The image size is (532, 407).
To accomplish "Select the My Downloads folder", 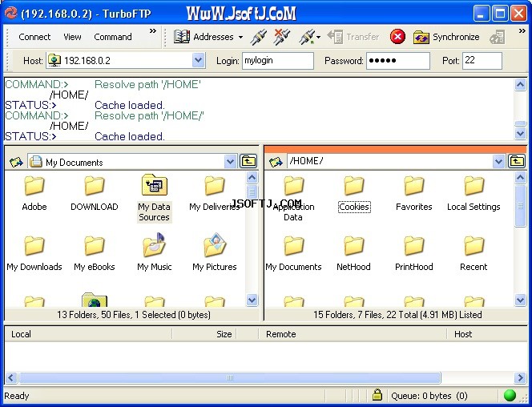I will [x=34, y=254].
